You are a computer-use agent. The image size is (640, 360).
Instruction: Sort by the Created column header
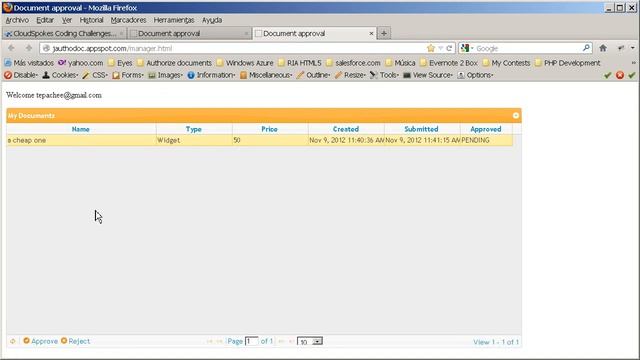click(346, 129)
